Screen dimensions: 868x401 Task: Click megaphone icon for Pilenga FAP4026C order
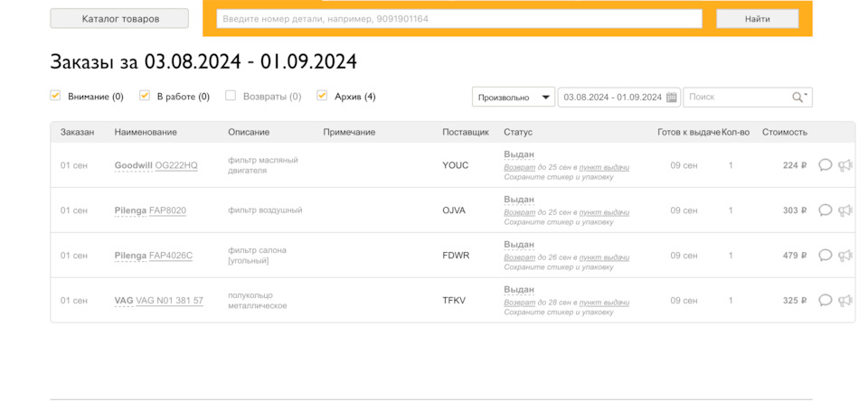pyautogui.click(x=844, y=256)
